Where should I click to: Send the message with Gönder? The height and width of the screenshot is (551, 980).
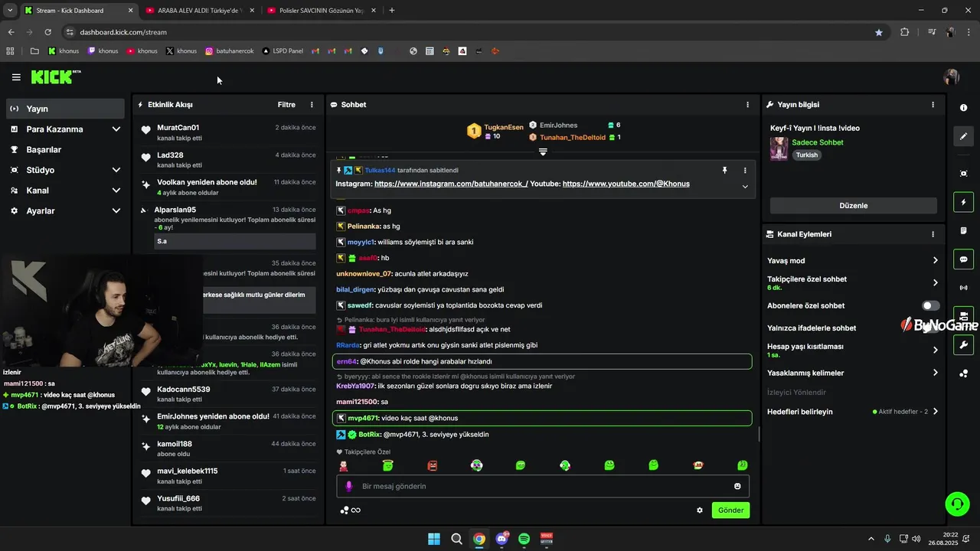[730, 510]
